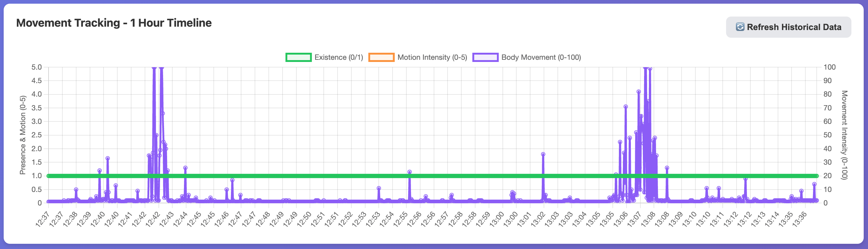Click the Presence & Motion (0-5) axis title
The width and height of the screenshot is (868, 249).
click(x=23, y=135)
